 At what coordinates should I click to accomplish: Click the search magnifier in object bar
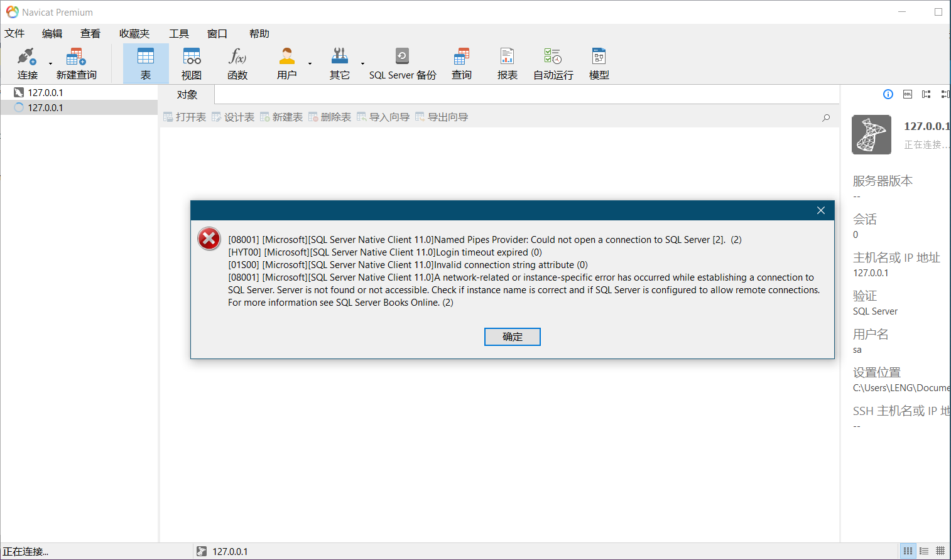coord(826,117)
